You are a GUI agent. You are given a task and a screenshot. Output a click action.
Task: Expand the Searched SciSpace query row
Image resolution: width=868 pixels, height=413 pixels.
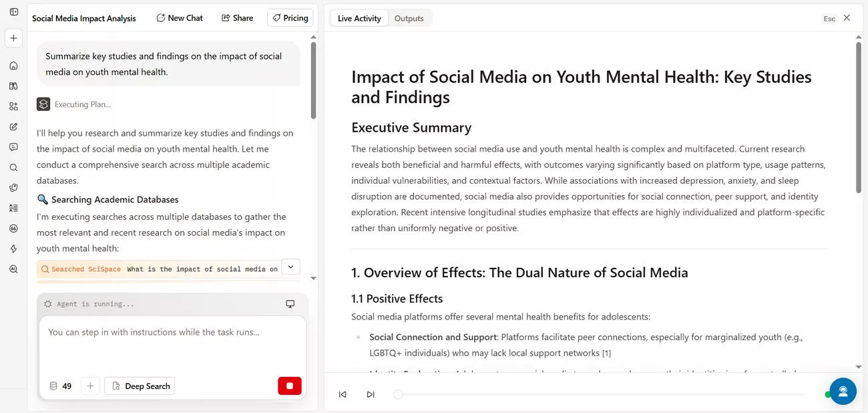pyautogui.click(x=290, y=267)
